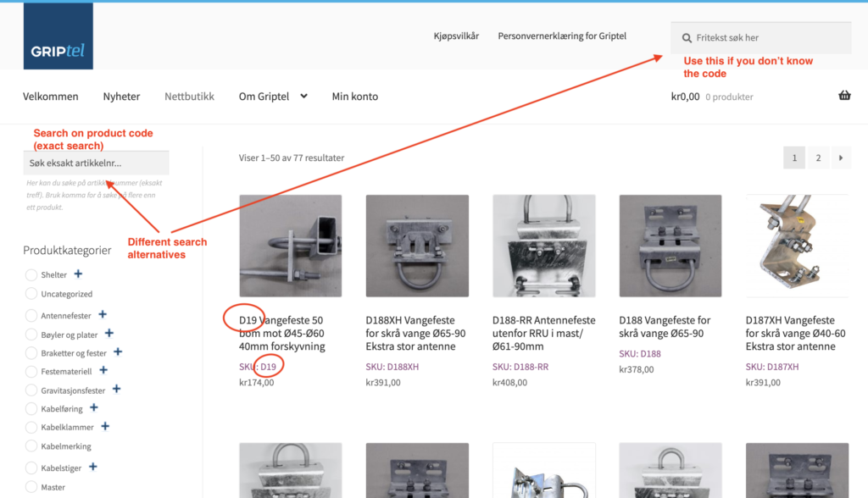Open the Om Griptel dropdown menu
This screenshot has height=498, width=868.
[x=273, y=97]
